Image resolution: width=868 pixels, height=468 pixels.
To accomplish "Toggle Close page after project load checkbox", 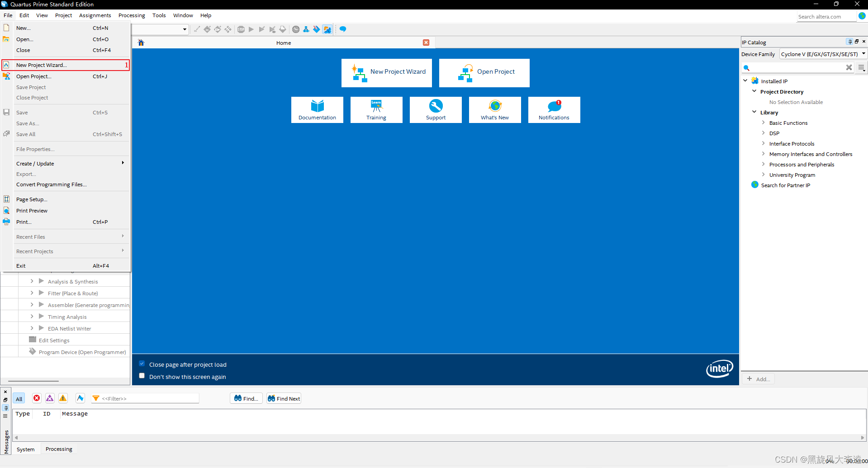I will click(142, 364).
